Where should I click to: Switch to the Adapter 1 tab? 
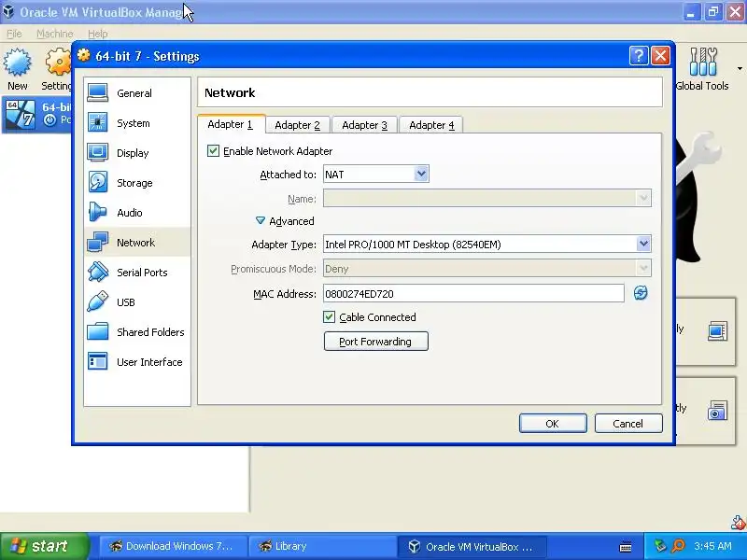231,124
